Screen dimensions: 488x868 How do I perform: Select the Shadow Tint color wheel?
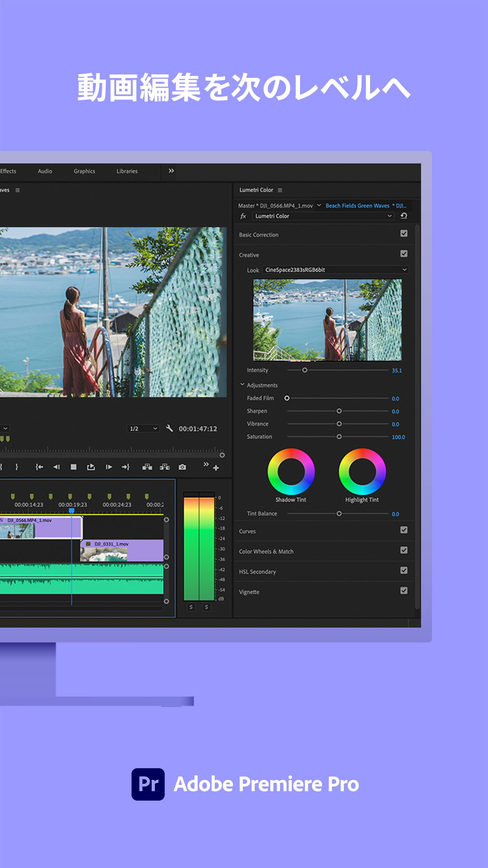(x=291, y=472)
